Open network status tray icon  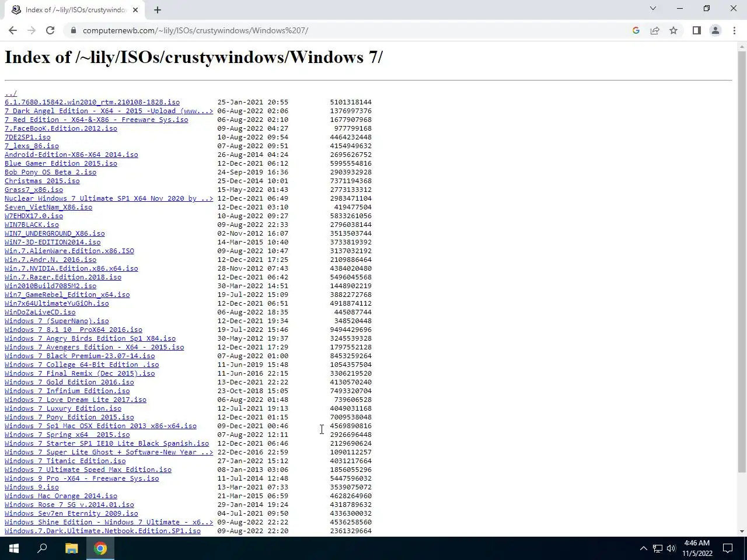point(658,548)
